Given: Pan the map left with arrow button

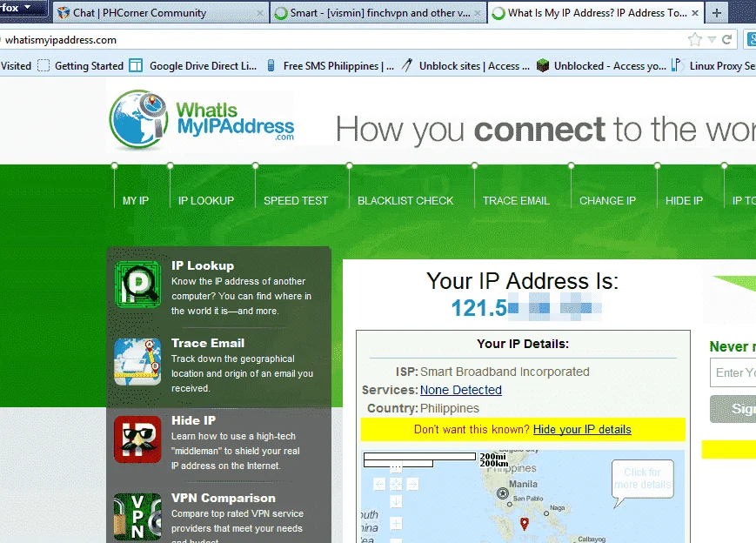Looking at the screenshot, I should click(379, 484).
